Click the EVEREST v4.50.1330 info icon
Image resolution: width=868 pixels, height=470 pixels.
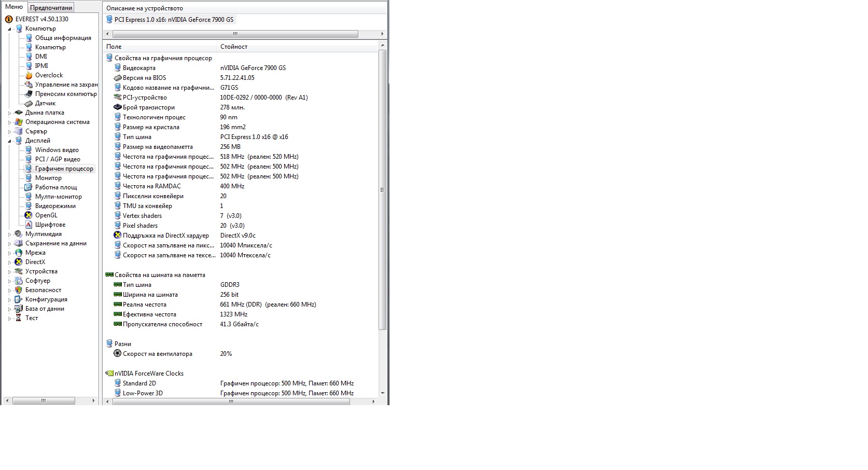click(9, 19)
